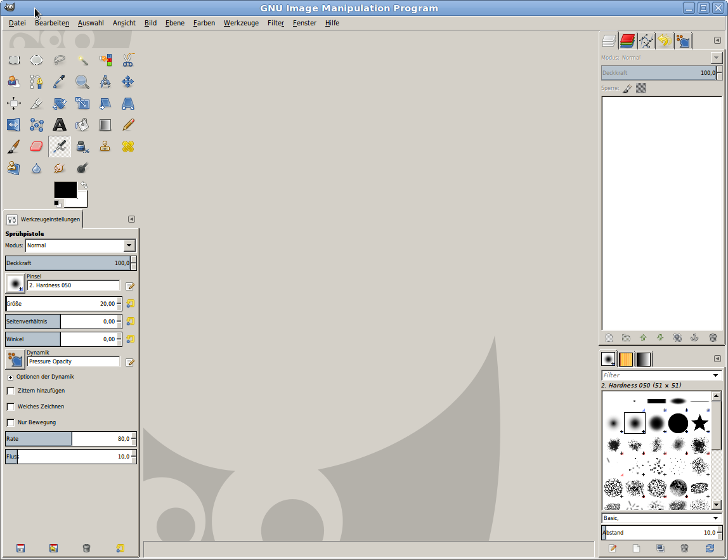Open the Filter menu
The image size is (728, 560).
click(275, 23)
